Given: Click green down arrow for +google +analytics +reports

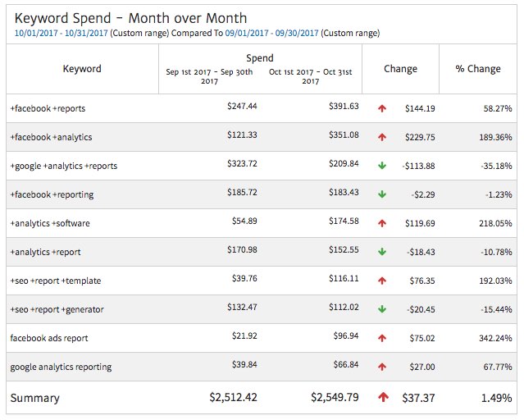Looking at the screenshot, I should tap(381, 166).
